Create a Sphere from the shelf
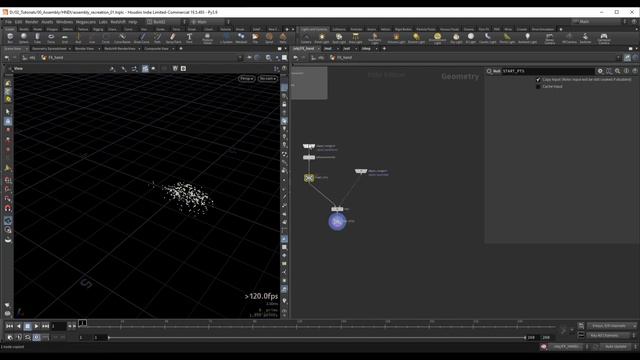Image resolution: width=640 pixels, height=360 pixels. tap(24, 38)
